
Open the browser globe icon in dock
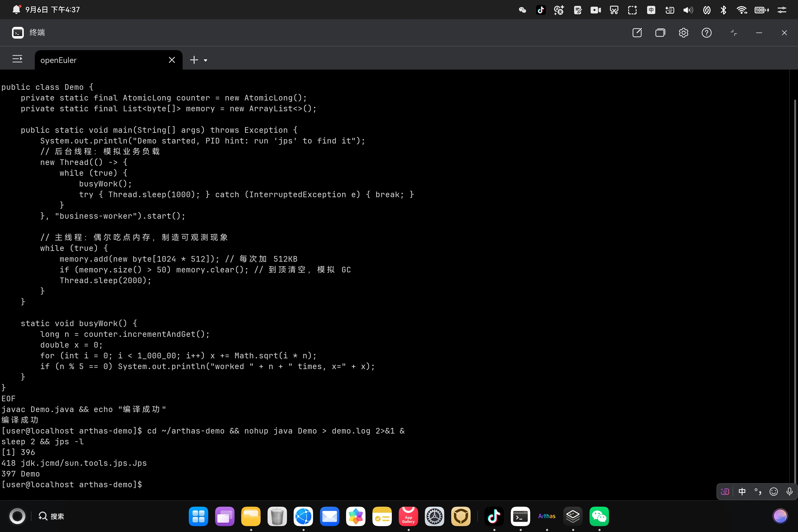point(303,516)
